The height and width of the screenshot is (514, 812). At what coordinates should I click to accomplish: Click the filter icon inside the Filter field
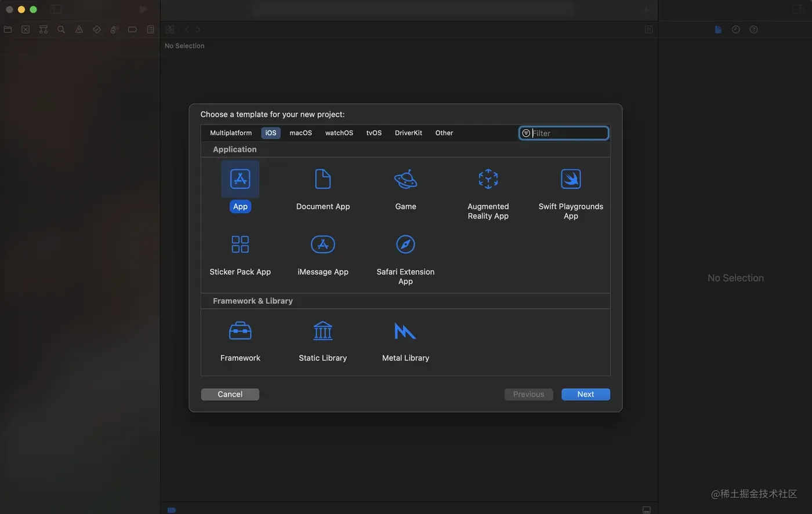coord(526,133)
